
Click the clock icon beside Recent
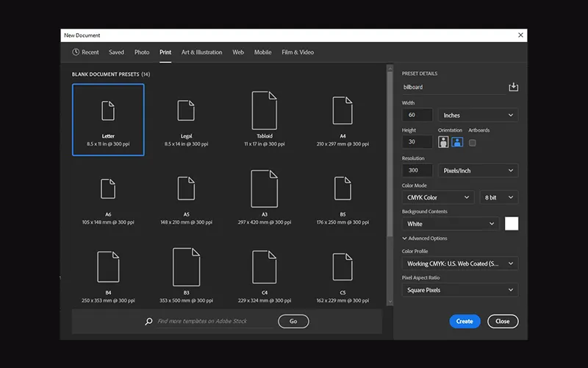76,52
